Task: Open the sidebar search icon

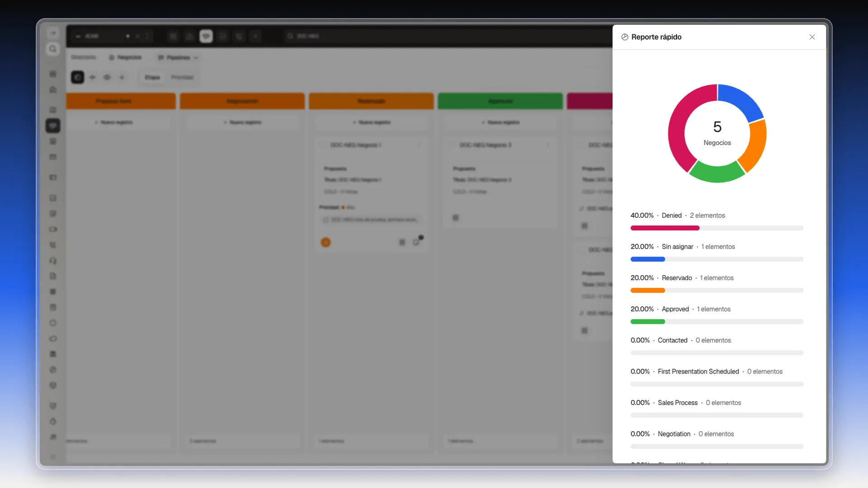Action: [x=53, y=49]
